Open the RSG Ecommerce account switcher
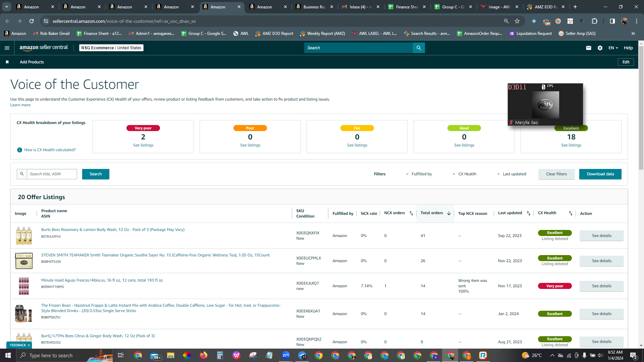 [111, 48]
